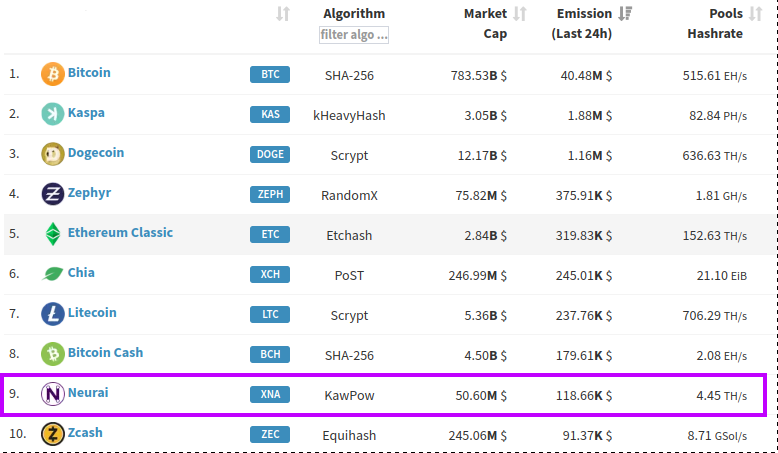Screen dimensions: 778x453
Task: Open the Zcash coin page link
Action: coord(85,433)
